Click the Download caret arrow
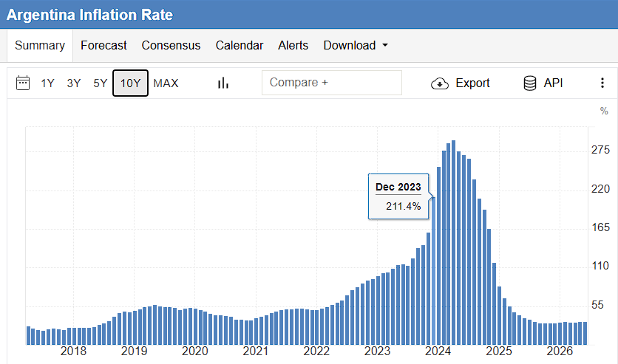The height and width of the screenshot is (364, 618). click(x=385, y=45)
